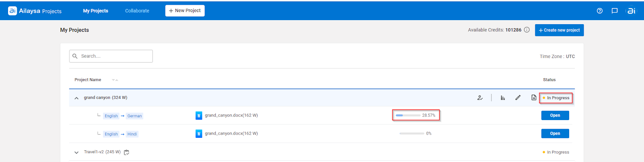Click the Word file icon in German row
This screenshot has width=644, height=162.
point(199,116)
